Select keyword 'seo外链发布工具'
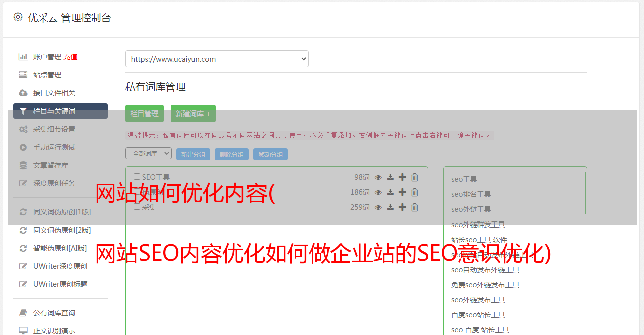 coord(478,300)
